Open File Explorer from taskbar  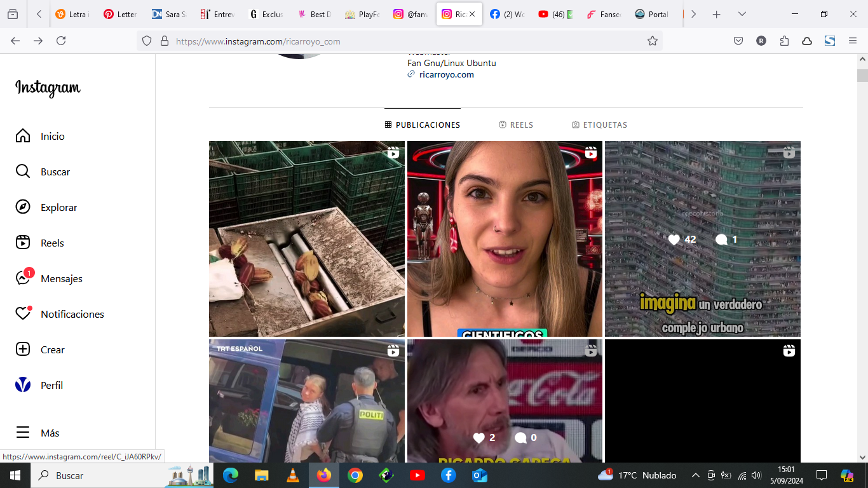coord(261,475)
